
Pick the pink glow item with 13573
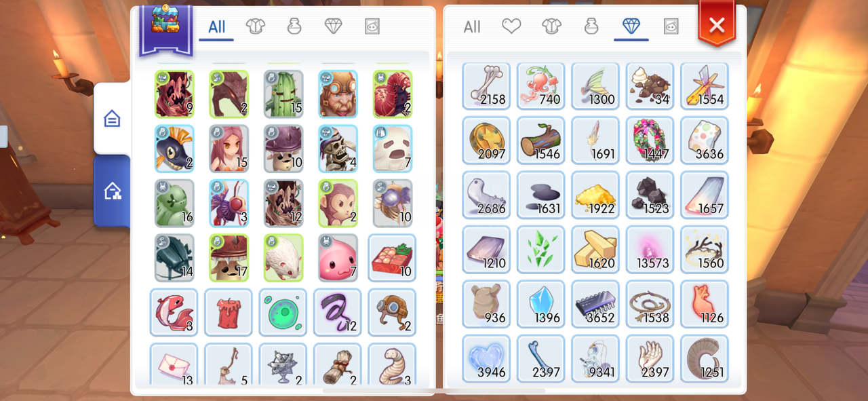[650, 250]
